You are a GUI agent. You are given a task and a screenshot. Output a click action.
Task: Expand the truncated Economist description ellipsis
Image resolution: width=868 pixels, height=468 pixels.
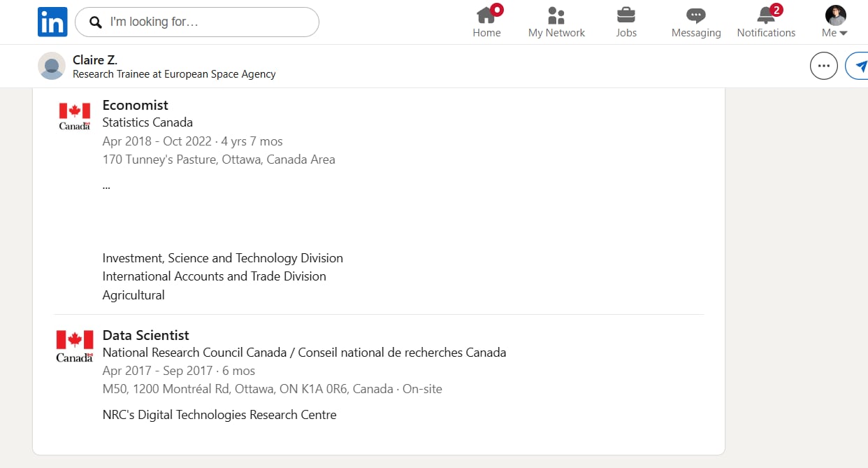(x=106, y=186)
